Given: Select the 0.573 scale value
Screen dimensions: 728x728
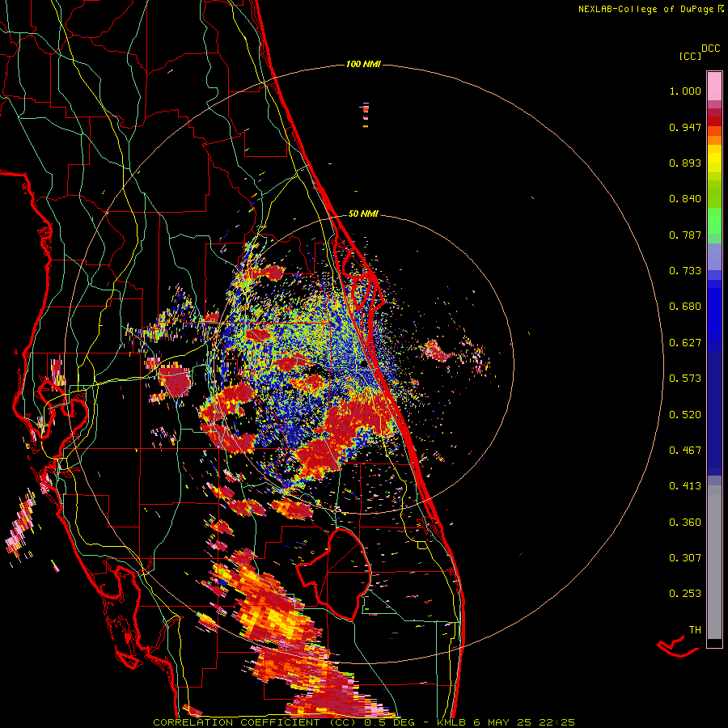Looking at the screenshot, I should pyautogui.click(x=685, y=379).
